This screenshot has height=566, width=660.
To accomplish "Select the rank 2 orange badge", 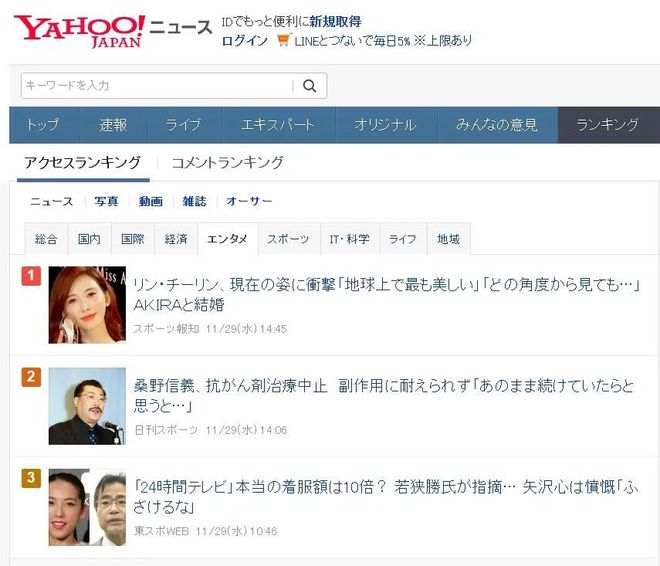I will (31, 377).
